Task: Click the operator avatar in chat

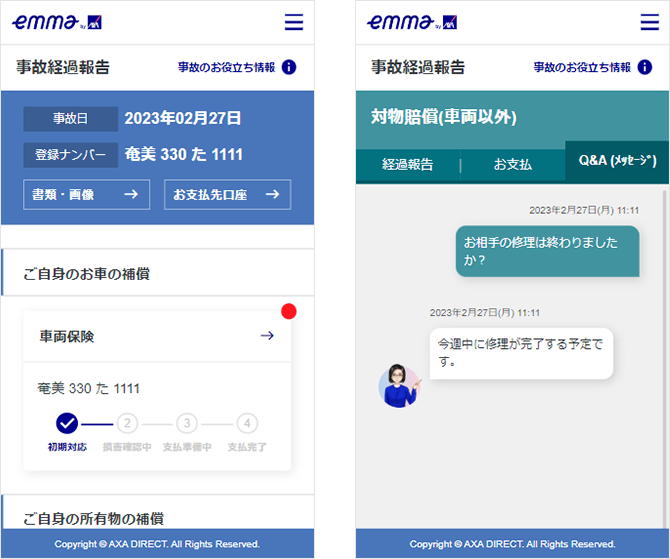Action: (400, 386)
